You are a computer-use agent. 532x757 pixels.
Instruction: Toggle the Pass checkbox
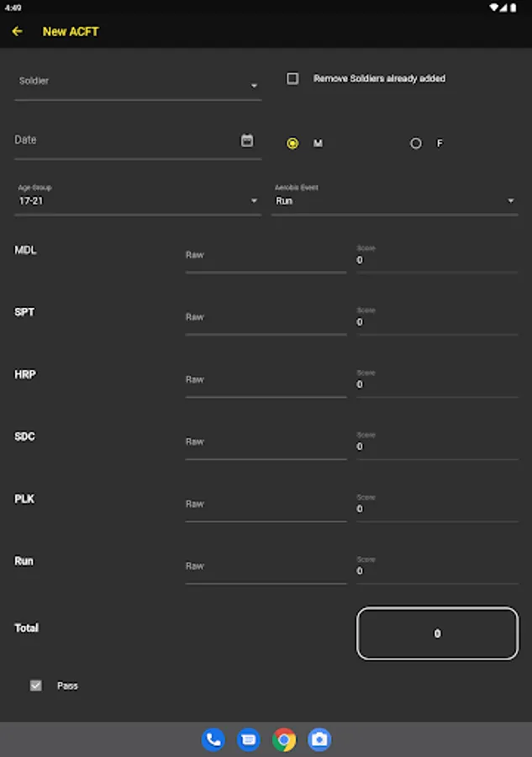[x=35, y=686]
